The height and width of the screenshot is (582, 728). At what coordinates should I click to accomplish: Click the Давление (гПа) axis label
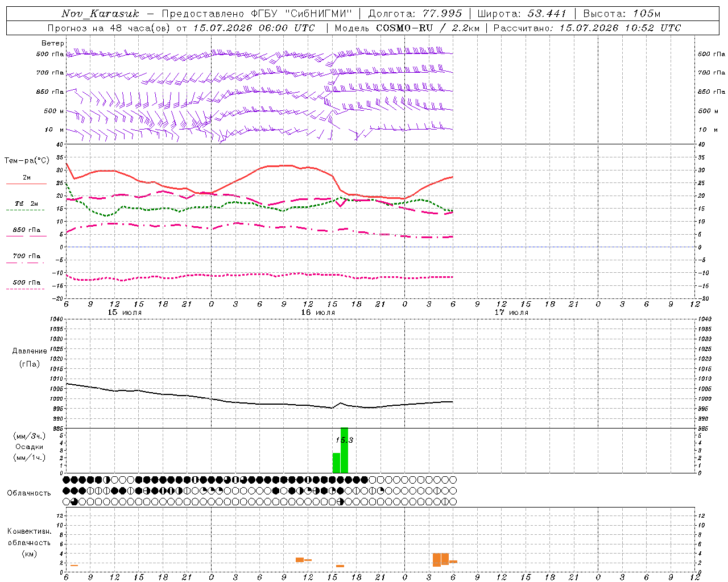(x=30, y=357)
